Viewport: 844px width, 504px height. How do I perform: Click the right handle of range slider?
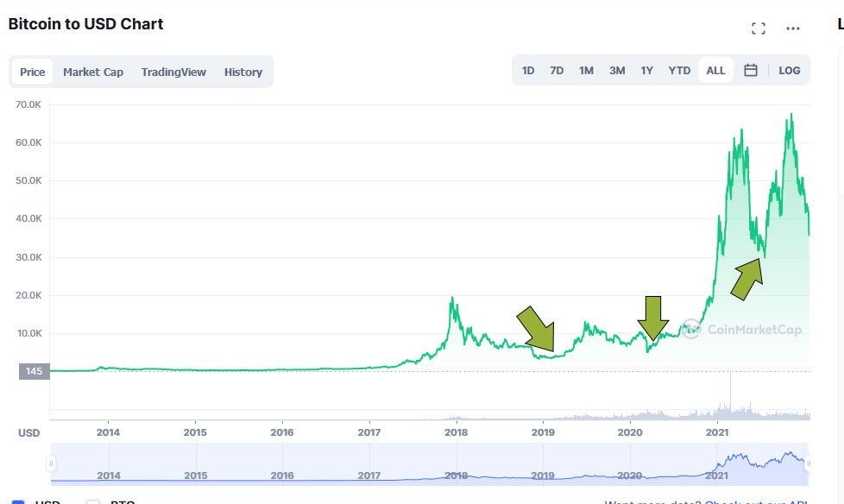click(x=808, y=463)
